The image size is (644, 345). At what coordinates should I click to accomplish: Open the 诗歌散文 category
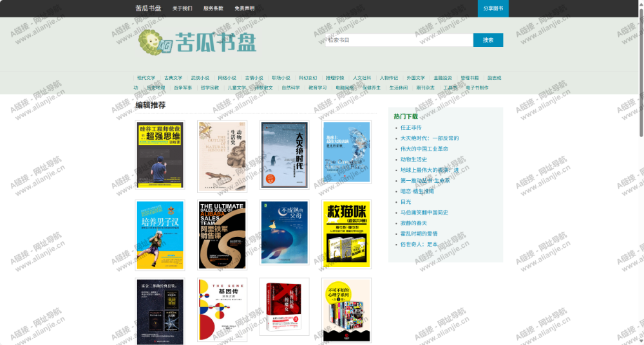pos(263,88)
